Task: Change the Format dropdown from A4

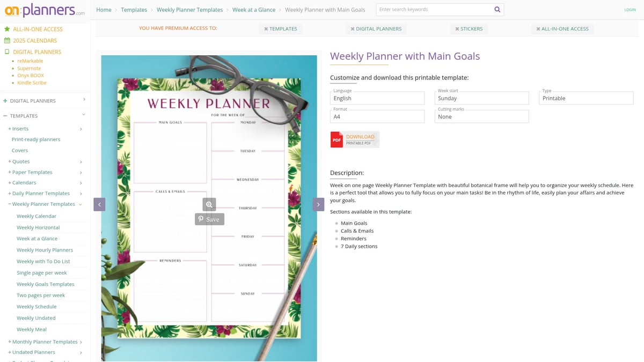Action: click(x=377, y=116)
